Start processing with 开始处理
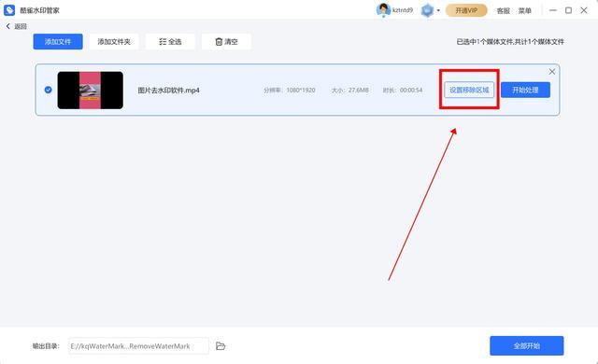598x364 pixels. click(x=525, y=90)
